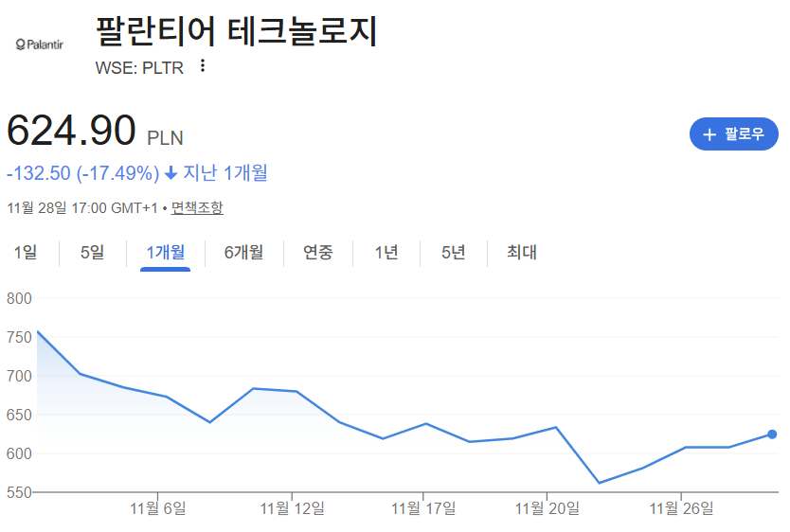The height and width of the screenshot is (532, 790).
Task: Click the -132.50 (-17.49%) change text
Action: point(82,173)
